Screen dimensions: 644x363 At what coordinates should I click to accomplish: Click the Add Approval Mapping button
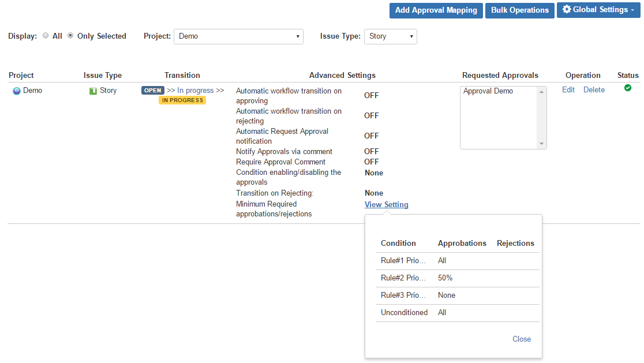pos(436,10)
